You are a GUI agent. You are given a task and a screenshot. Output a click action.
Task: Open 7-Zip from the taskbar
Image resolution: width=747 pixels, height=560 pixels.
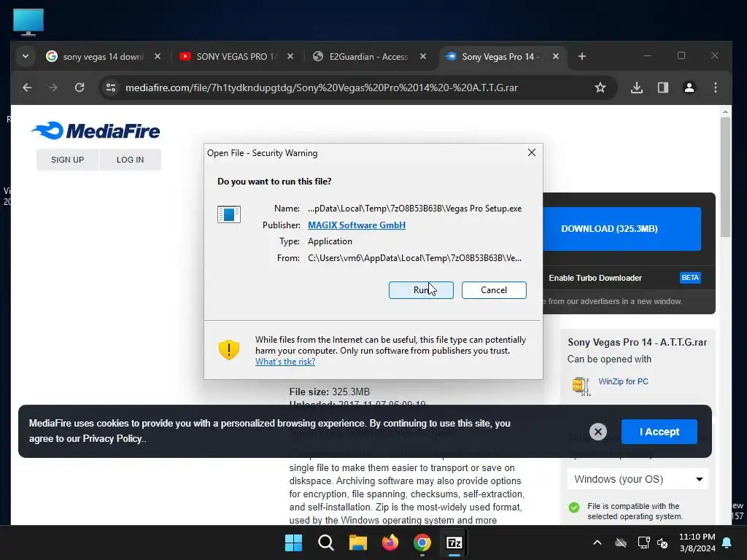[x=454, y=542]
